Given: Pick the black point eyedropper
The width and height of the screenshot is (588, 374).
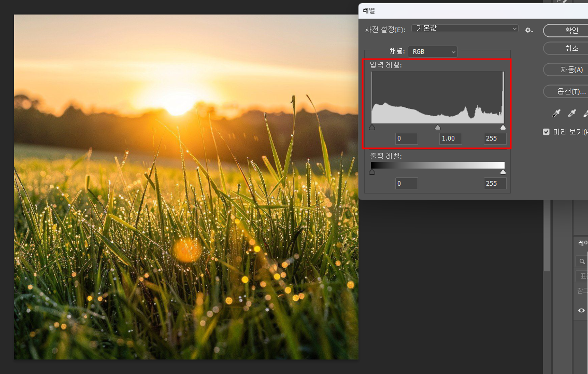Looking at the screenshot, I should [x=556, y=113].
